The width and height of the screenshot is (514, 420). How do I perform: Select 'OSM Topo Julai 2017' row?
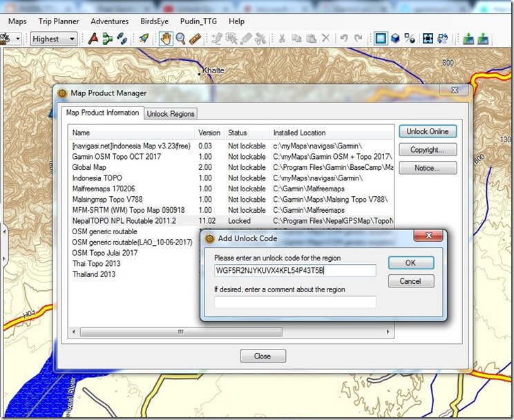click(104, 253)
